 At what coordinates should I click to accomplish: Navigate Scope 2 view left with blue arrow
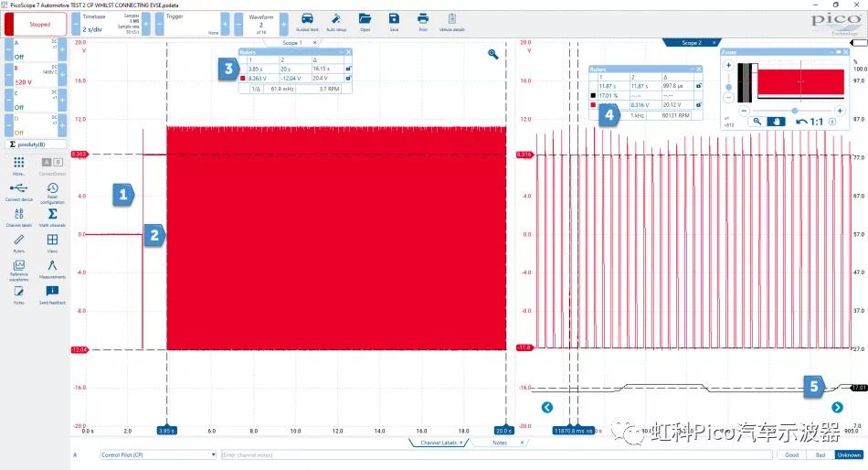tap(547, 408)
